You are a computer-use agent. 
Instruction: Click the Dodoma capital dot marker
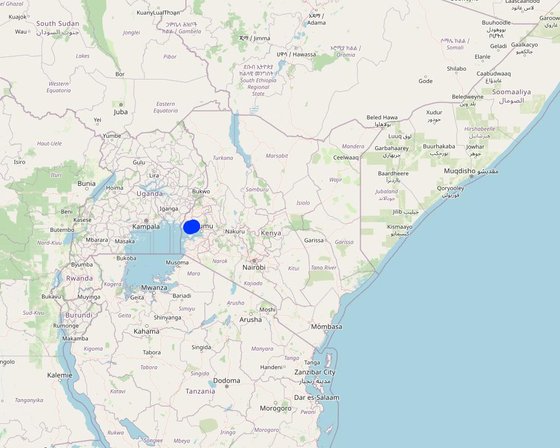click(x=226, y=386)
